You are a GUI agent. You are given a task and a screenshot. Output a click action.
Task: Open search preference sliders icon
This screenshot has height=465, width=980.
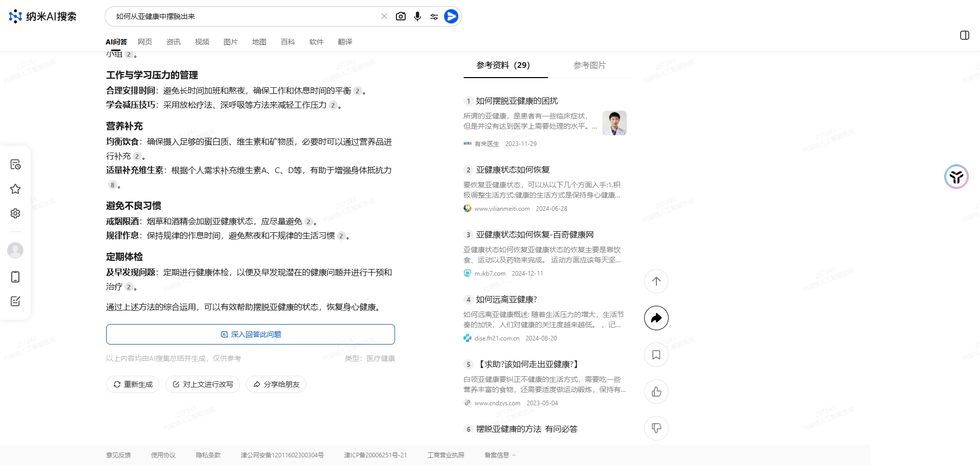click(434, 16)
